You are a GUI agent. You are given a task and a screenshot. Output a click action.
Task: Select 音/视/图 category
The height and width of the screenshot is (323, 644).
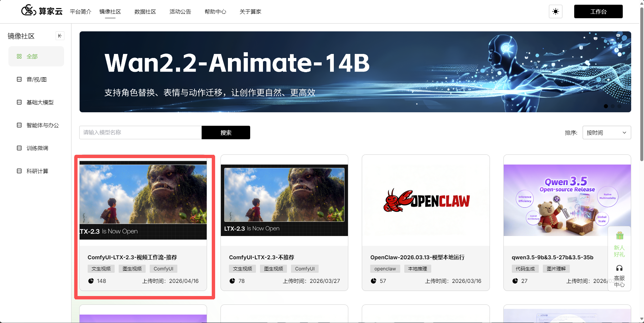[x=36, y=79]
